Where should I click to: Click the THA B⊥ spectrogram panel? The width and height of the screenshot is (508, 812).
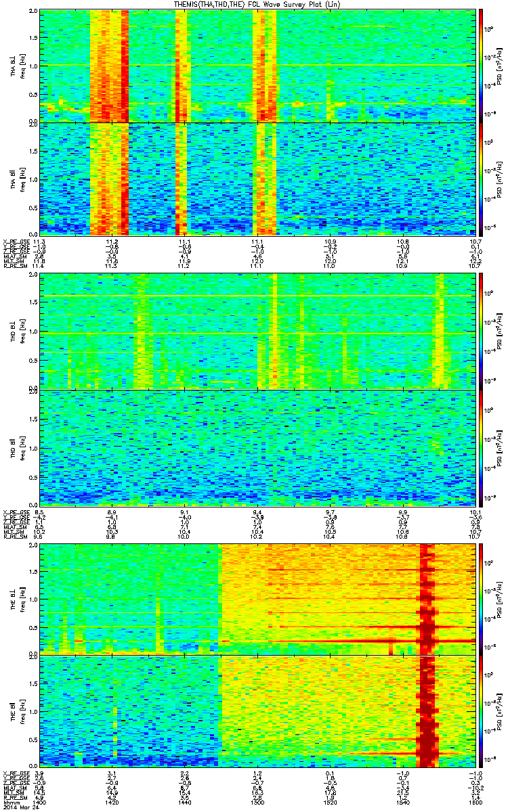[257, 65]
